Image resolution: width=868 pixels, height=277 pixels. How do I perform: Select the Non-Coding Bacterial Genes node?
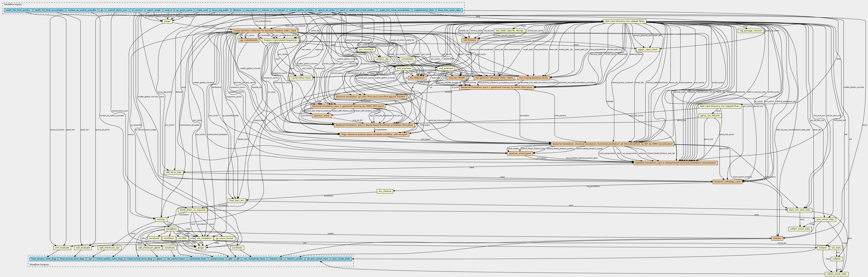(533, 78)
